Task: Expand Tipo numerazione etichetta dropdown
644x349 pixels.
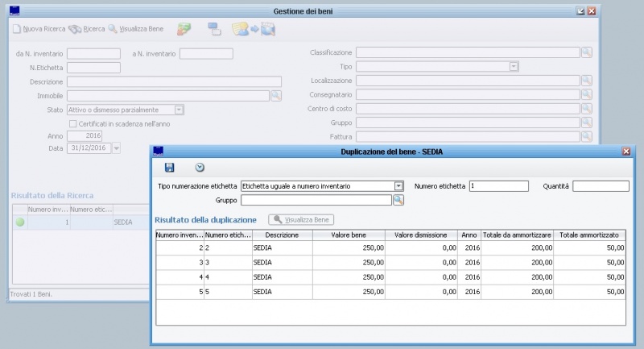Action: [398, 186]
